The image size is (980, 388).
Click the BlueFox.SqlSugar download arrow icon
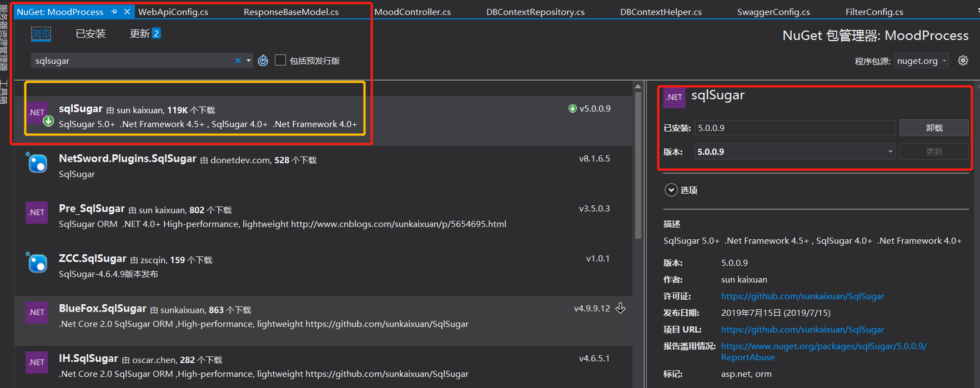(620, 308)
